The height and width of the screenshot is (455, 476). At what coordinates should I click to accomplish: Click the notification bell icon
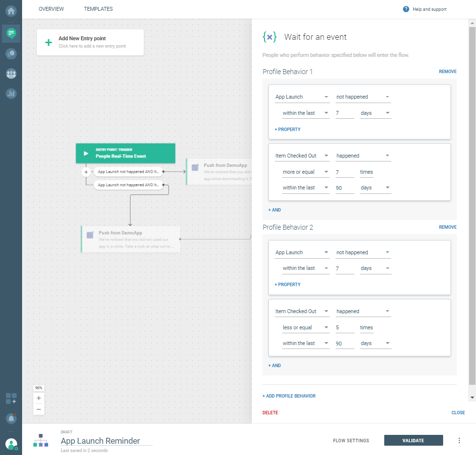[11, 419]
